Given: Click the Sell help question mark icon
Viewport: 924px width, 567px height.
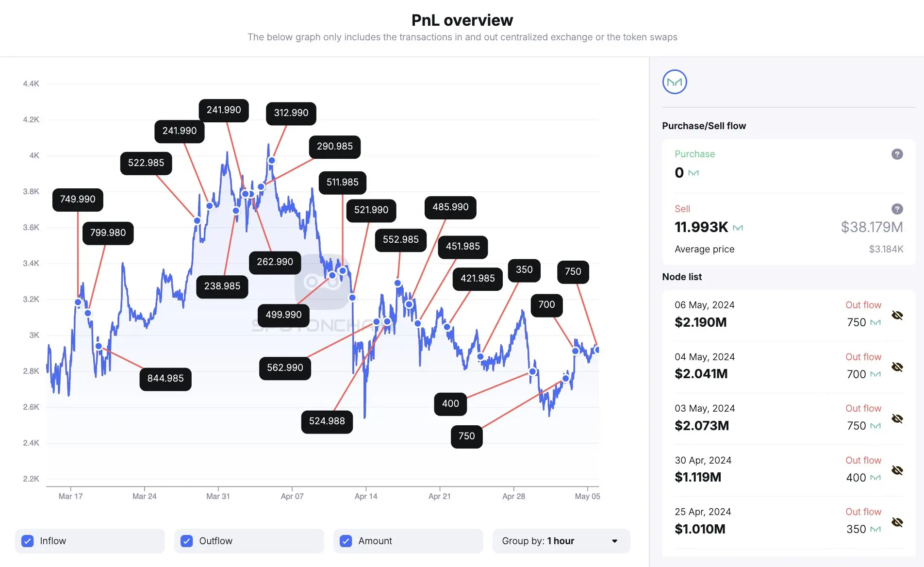Looking at the screenshot, I should click(x=897, y=209).
